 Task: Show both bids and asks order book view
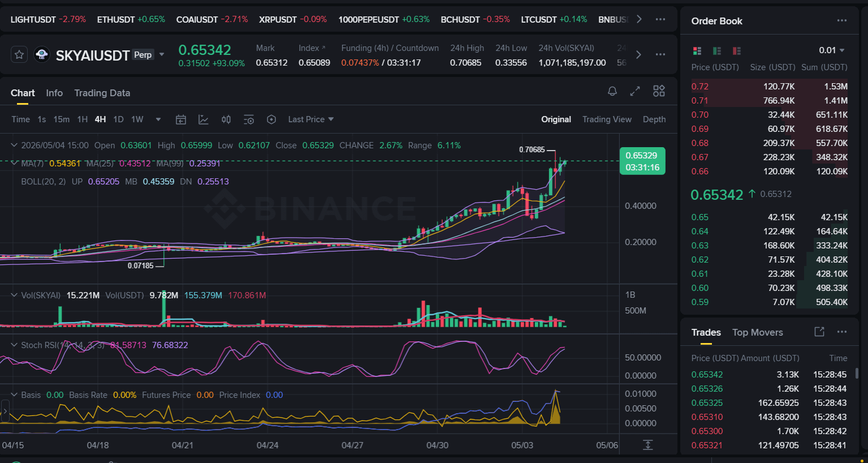click(x=697, y=51)
